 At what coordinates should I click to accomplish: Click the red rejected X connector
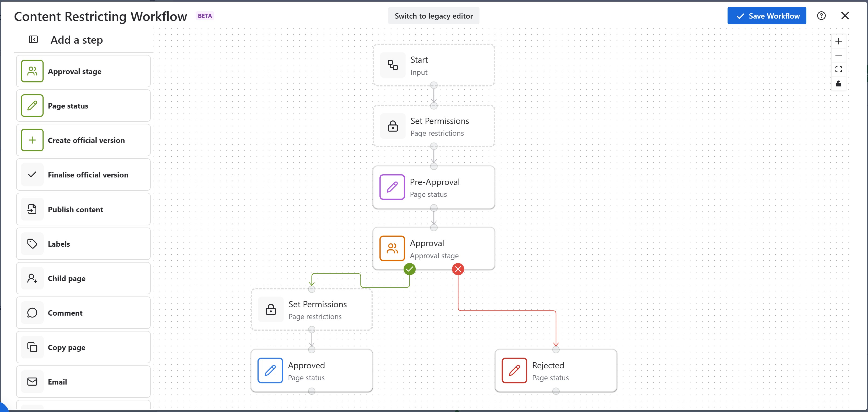[458, 269]
